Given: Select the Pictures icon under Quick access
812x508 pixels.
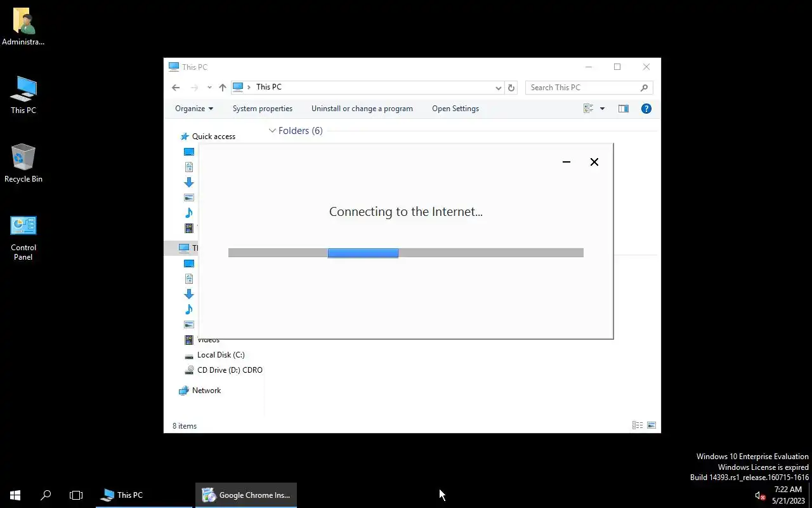Looking at the screenshot, I should pos(189,197).
